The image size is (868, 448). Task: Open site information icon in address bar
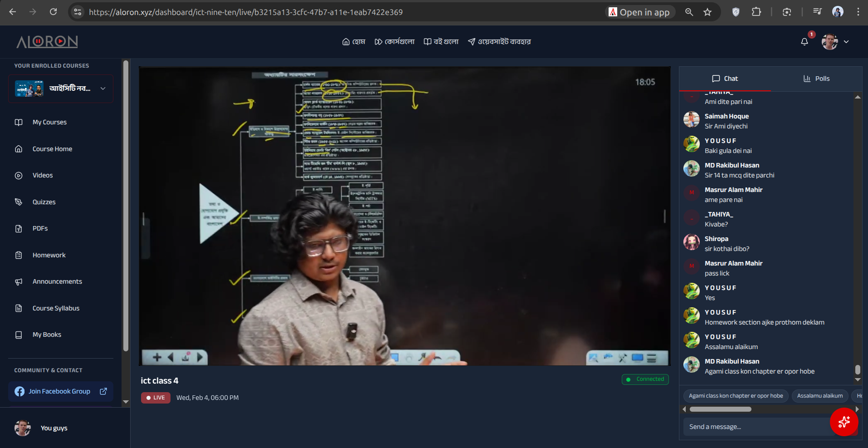click(78, 12)
